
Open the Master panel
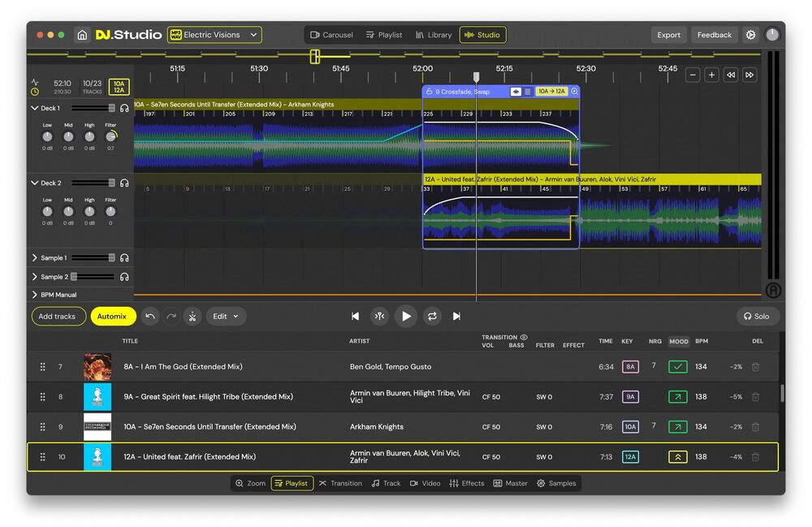(511, 482)
